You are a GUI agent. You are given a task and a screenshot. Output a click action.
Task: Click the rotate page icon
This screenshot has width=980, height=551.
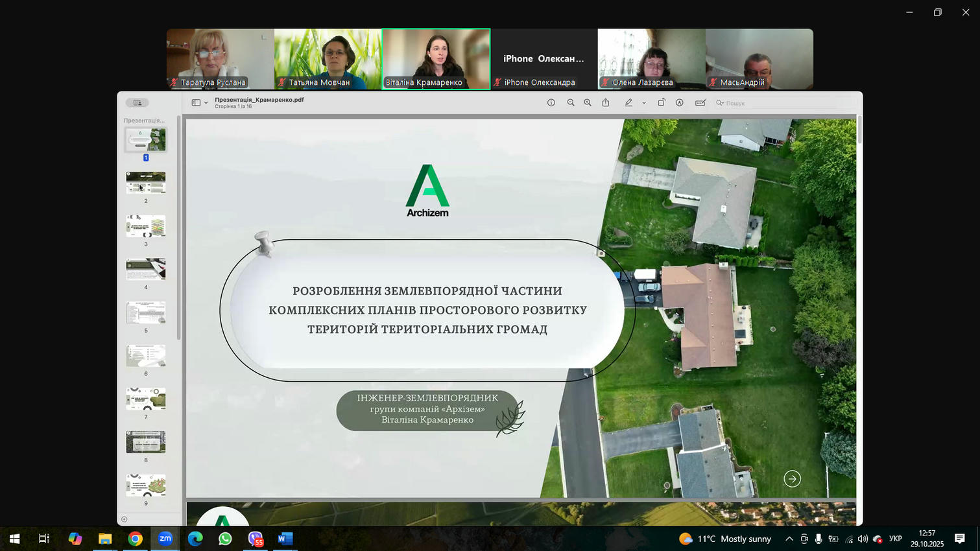point(662,103)
